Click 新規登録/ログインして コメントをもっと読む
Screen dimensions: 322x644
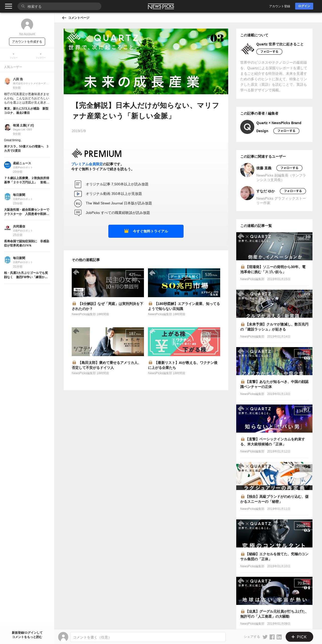pos(27,635)
